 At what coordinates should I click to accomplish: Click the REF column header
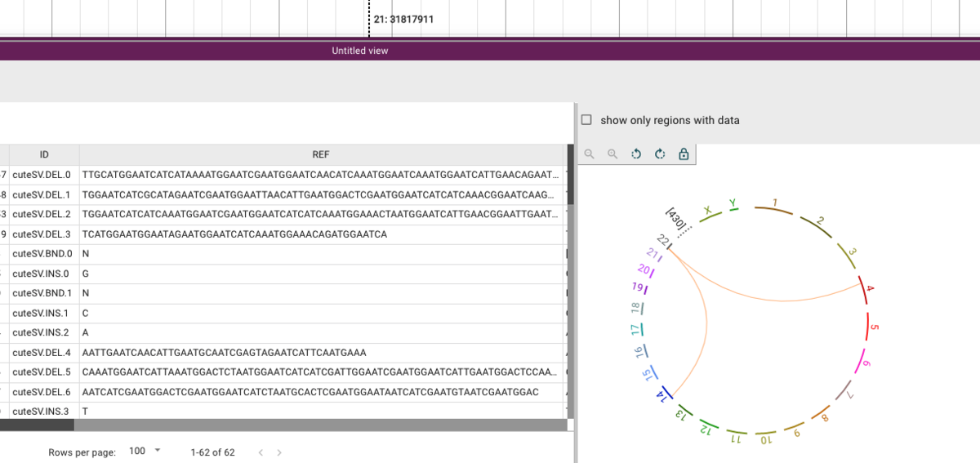tap(321, 154)
